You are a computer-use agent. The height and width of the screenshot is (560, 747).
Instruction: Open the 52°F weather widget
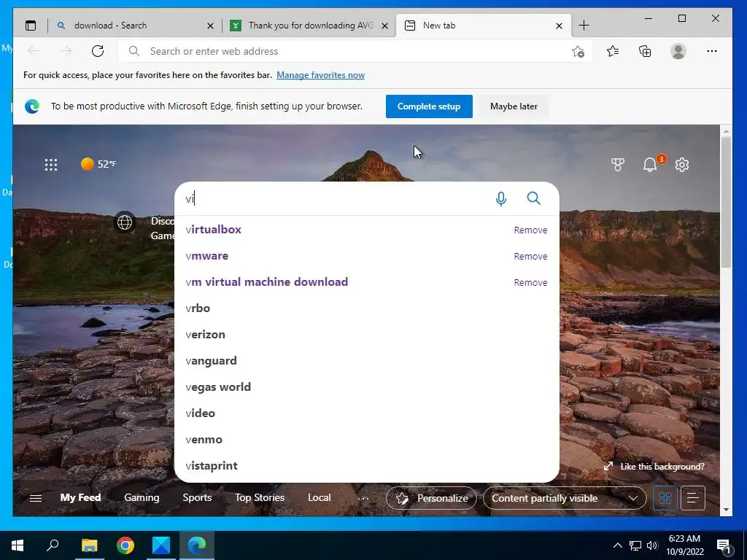[x=98, y=164]
